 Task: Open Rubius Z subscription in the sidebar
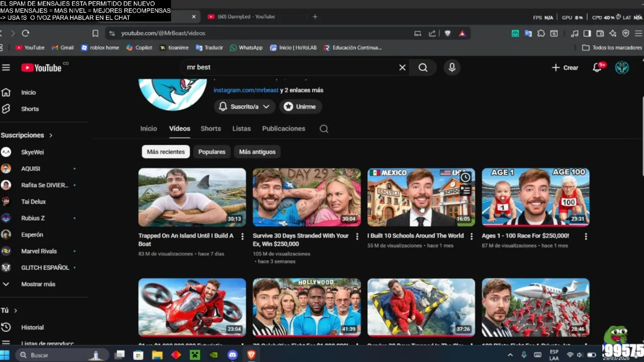[x=33, y=218]
